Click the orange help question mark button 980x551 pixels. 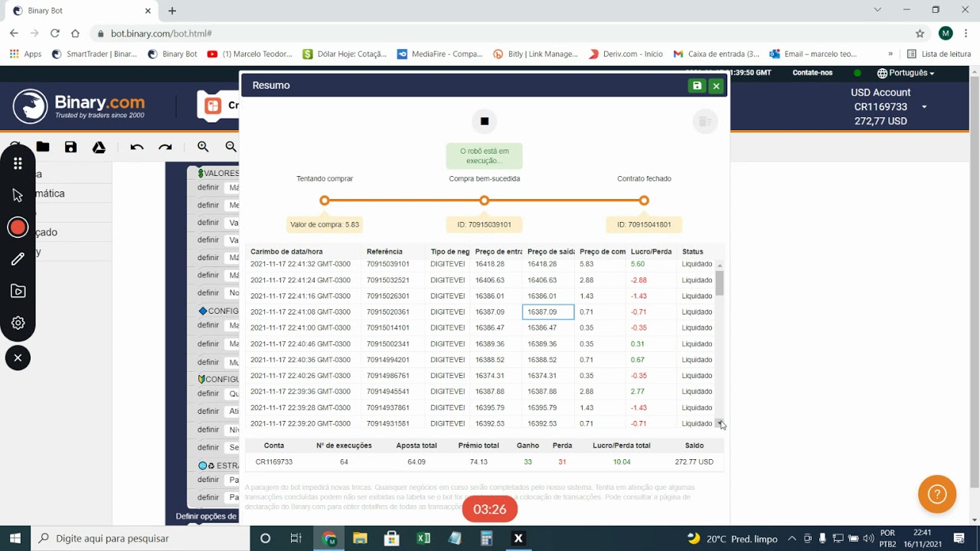pyautogui.click(x=937, y=494)
